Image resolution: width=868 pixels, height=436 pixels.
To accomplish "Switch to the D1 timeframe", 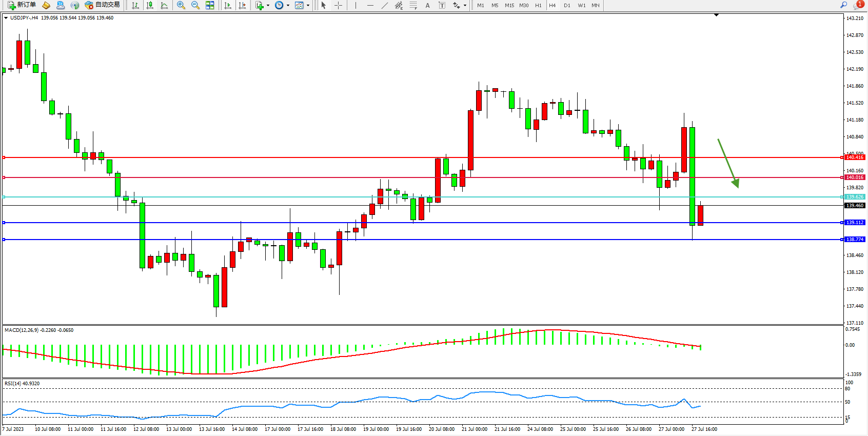I will (567, 5).
